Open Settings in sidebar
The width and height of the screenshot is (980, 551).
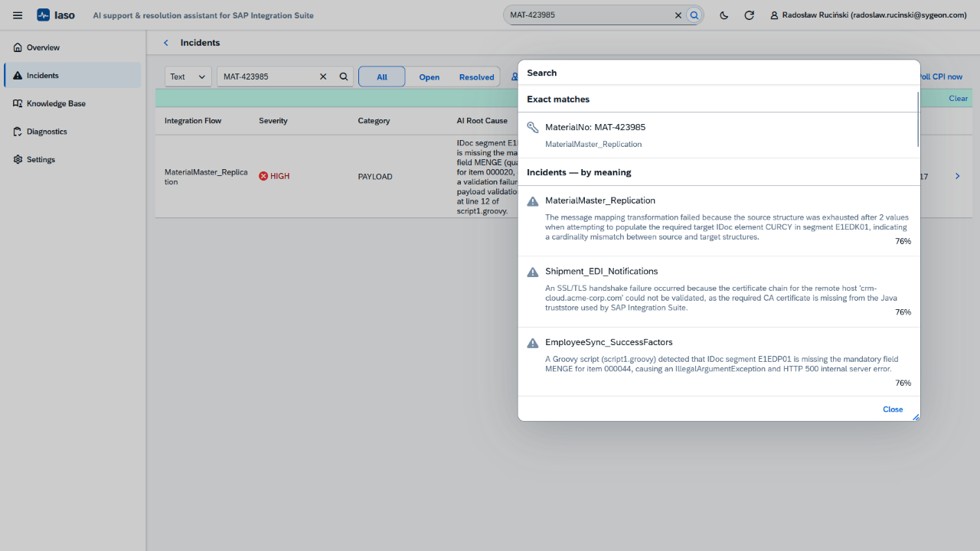click(x=73, y=159)
